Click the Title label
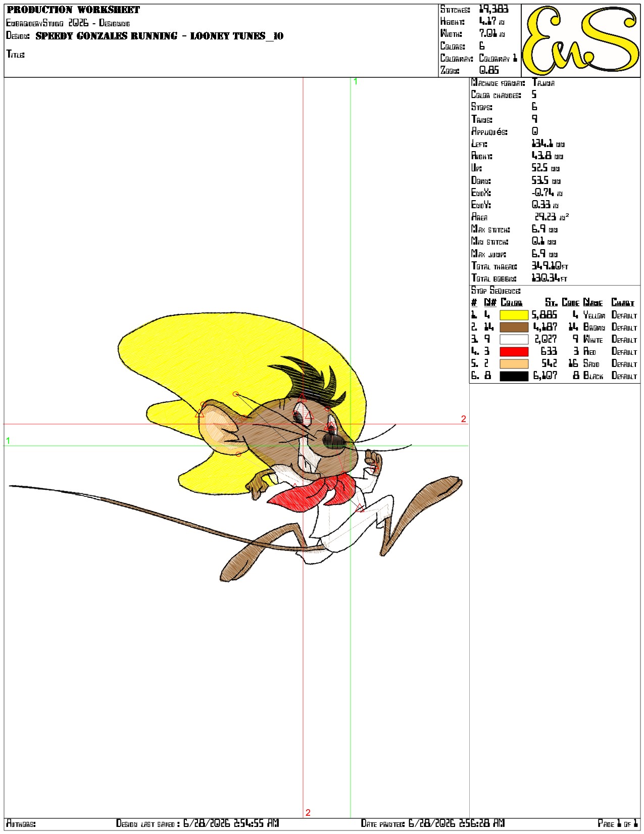The width and height of the screenshot is (644, 834). tap(15, 54)
